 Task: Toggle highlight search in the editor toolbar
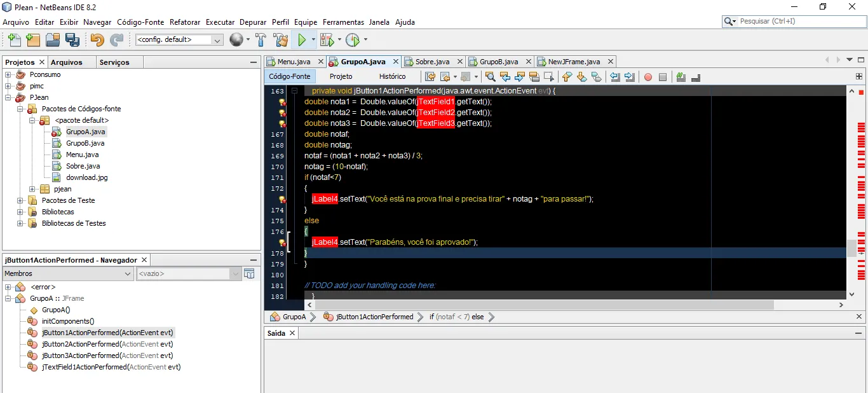pos(534,77)
